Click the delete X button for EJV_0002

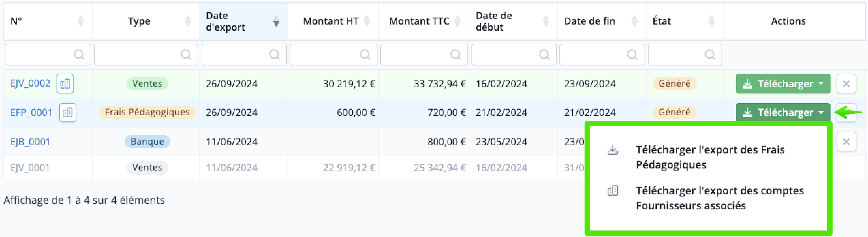[x=846, y=84]
